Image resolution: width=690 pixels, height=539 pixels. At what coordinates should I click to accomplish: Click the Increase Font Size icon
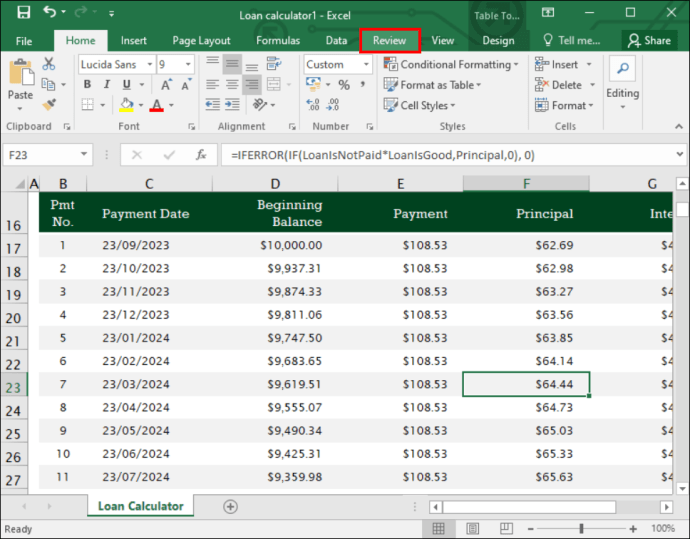tap(166, 84)
